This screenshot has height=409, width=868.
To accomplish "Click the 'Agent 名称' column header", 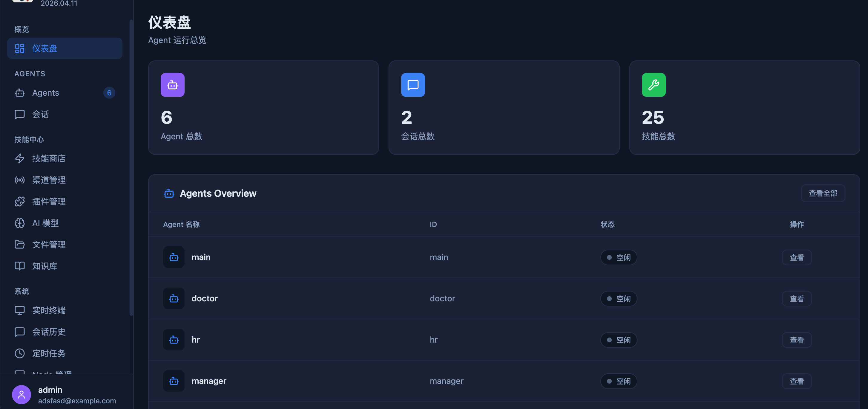I will 181,225.
